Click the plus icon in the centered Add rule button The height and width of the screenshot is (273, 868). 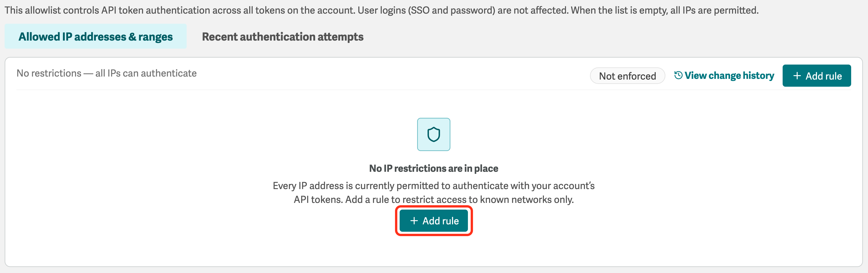click(414, 220)
